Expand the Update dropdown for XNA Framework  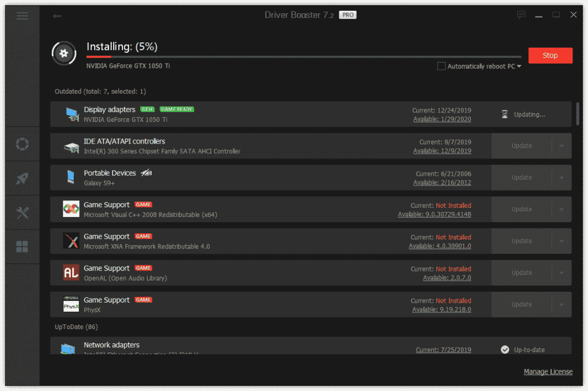[x=562, y=241]
